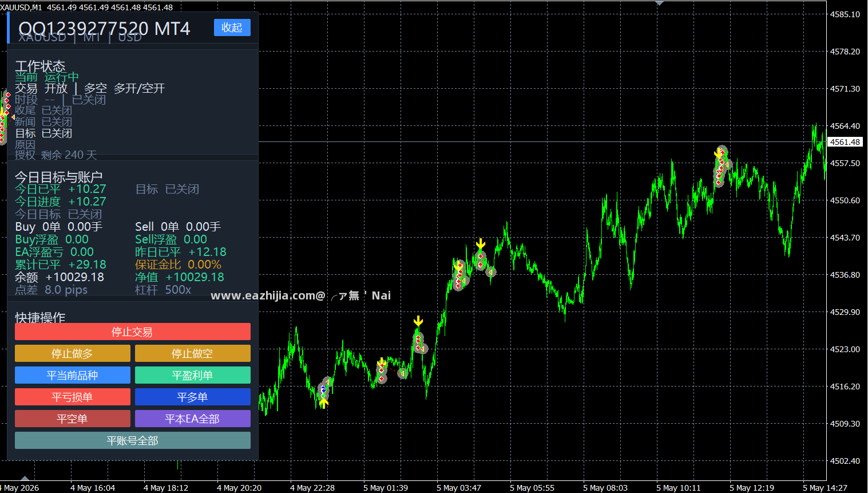The width and height of the screenshot is (868, 493).
Task: Click chart shift triangle at top edge
Action: coord(659,2)
